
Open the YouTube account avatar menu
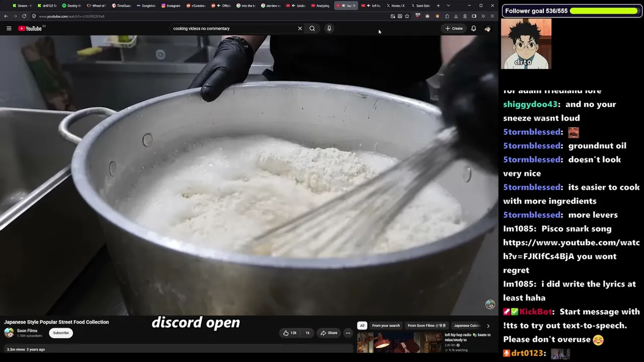[488, 29]
